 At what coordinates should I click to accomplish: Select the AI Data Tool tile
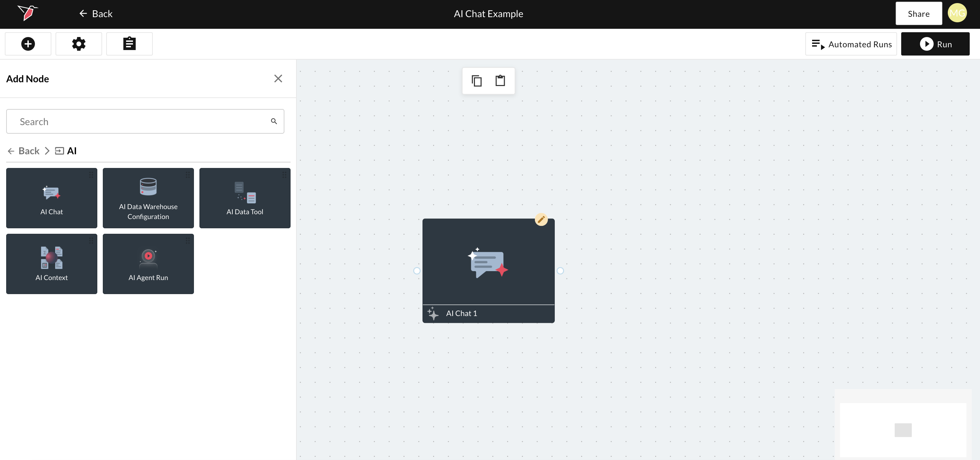(245, 198)
